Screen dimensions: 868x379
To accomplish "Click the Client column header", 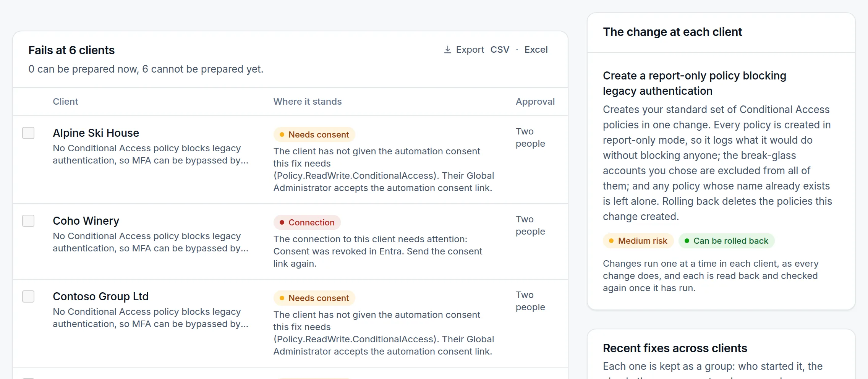I will [65, 102].
